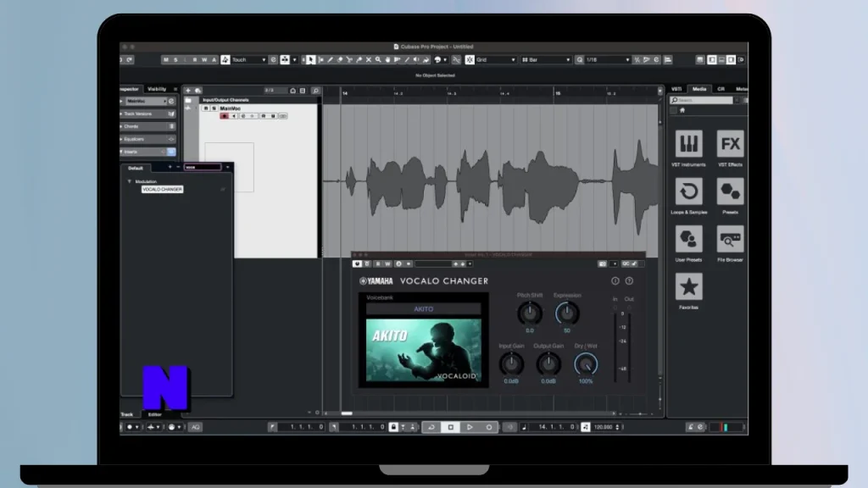The image size is (868, 488).
Task: Choose VOCALO CHANGER from plug-in list
Action: (162, 189)
